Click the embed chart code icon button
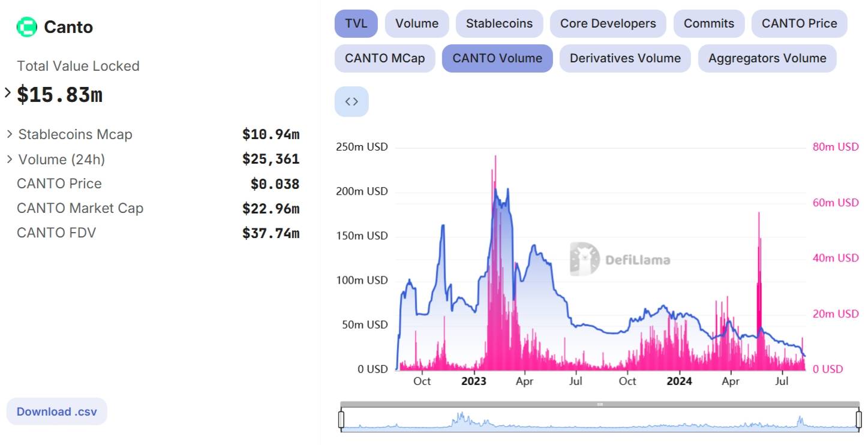Viewport: 868px width, 445px height. click(352, 101)
